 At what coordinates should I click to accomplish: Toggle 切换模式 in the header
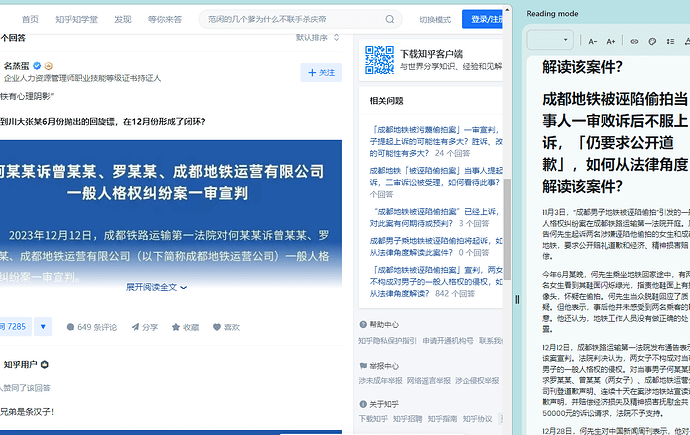(x=434, y=19)
